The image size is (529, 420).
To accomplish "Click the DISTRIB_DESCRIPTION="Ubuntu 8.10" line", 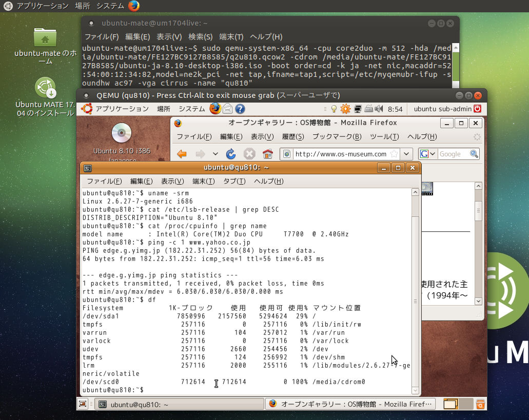I will [150, 218].
